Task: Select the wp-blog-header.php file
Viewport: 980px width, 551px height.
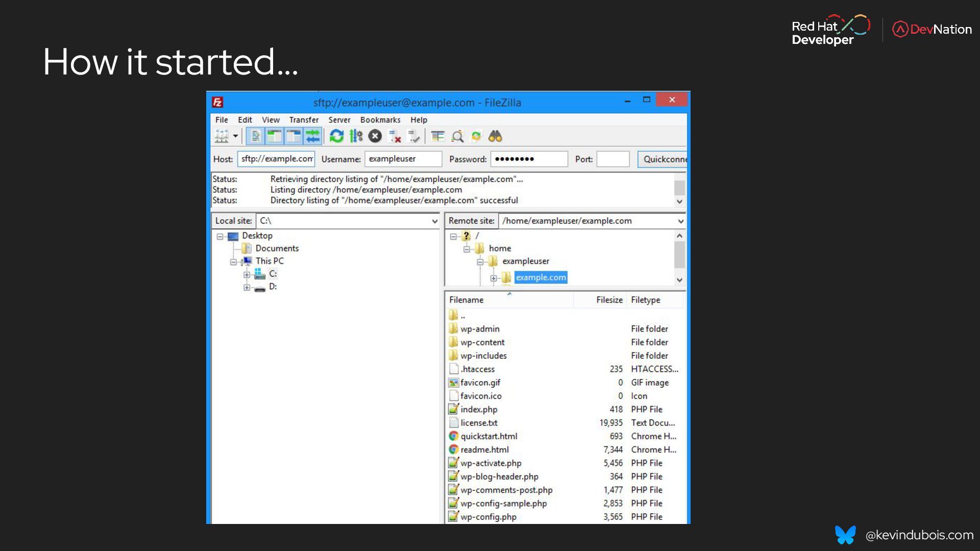Action: tap(565, 477)
